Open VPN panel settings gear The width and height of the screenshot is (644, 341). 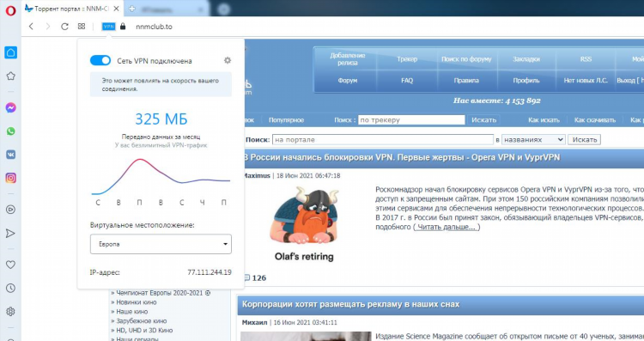228,60
